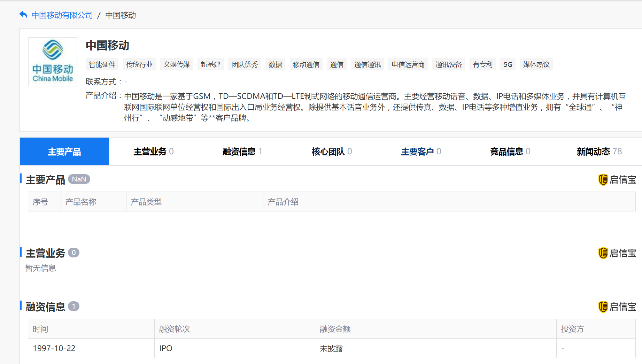Select the 主要客户 tab
The width and height of the screenshot is (642, 364).
click(x=421, y=152)
